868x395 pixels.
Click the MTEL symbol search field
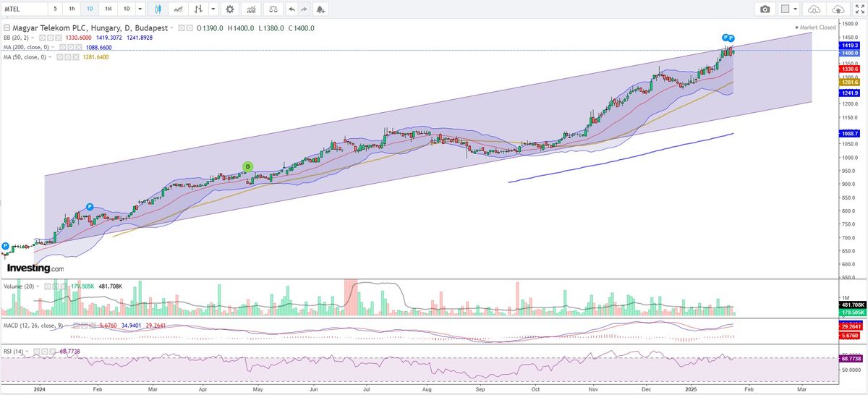24,9
